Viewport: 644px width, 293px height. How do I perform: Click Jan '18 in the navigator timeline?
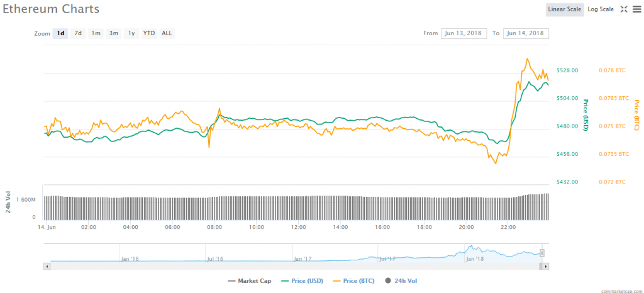pos(475,259)
